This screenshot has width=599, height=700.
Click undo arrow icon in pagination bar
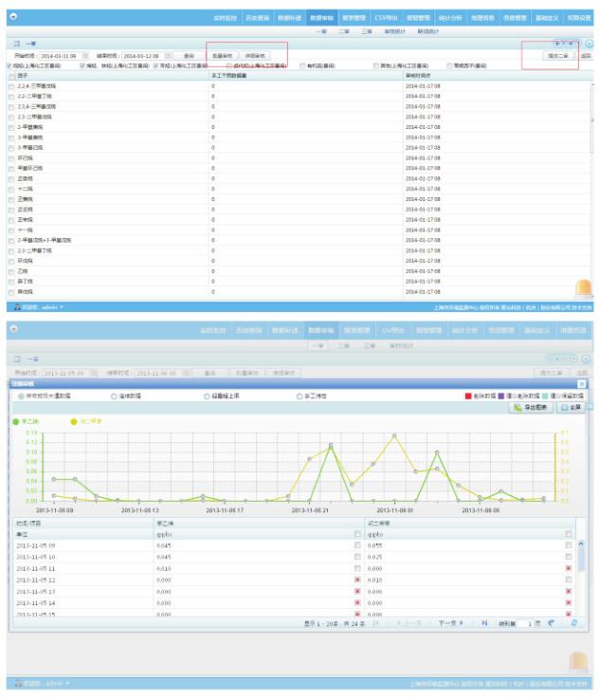552,623
